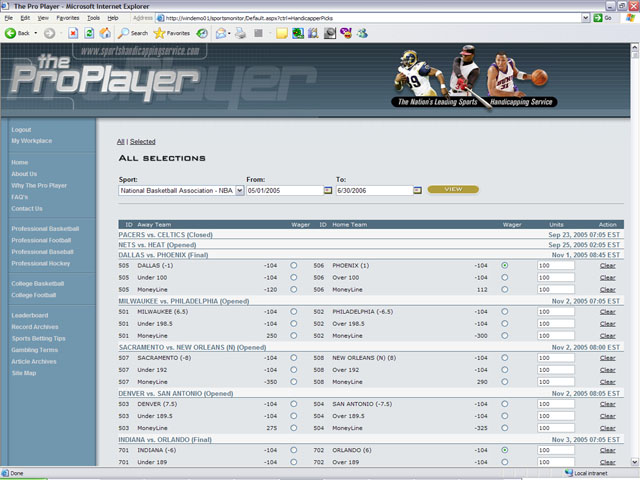This screenshot has width=640, height=480.
Task: Click the NETS vs. HEAT (Opened) header
Action: [157, 245]
